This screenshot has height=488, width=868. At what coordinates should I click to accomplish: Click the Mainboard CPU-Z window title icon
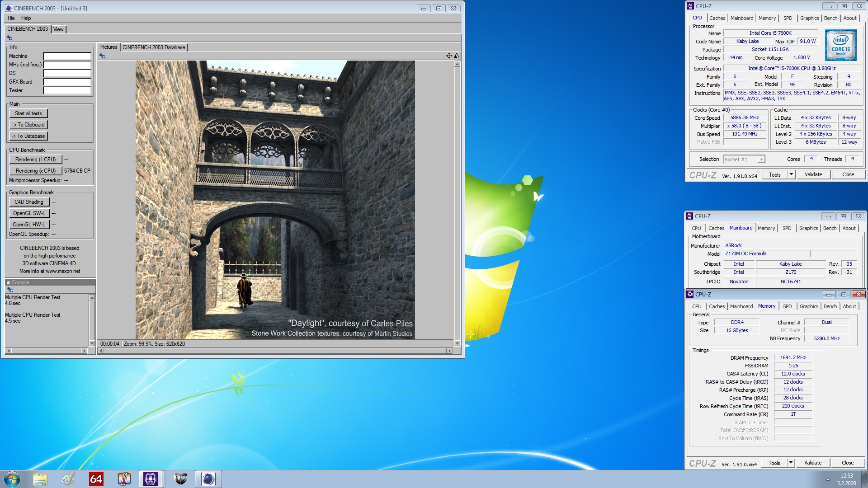689,216
